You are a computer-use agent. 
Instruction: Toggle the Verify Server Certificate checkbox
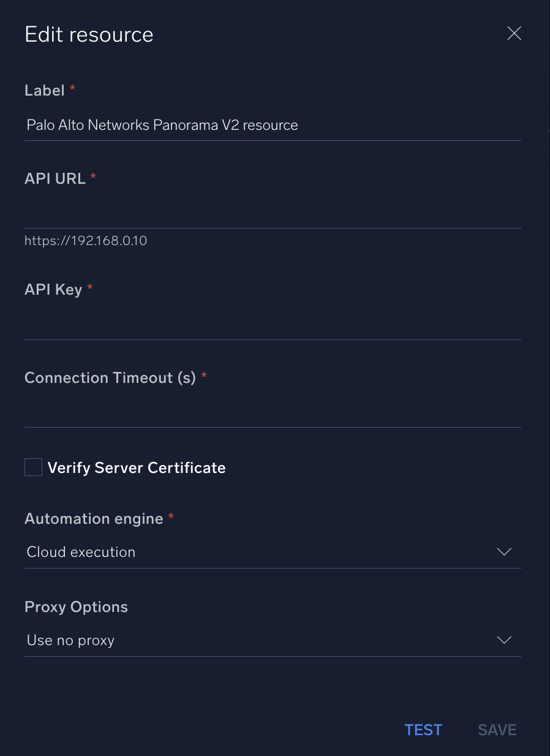pyautogui.click(x=33, y=467)
